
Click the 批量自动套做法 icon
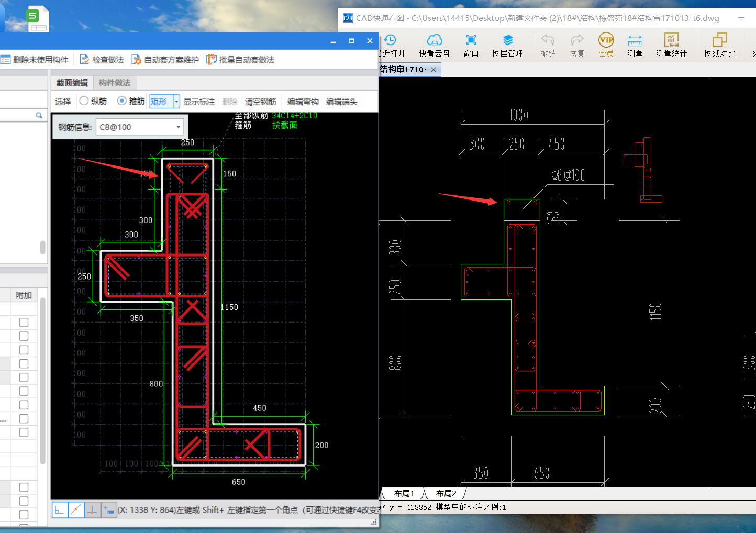pos(212,60)
